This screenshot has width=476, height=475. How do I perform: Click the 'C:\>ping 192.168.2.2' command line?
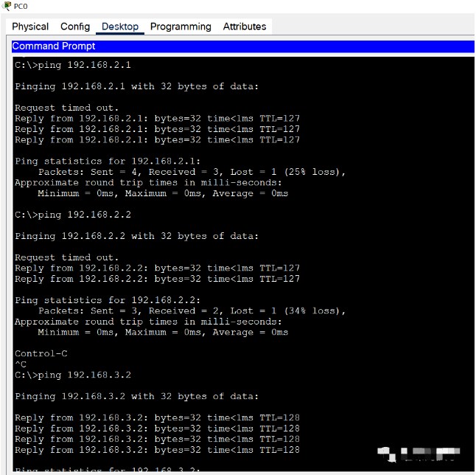[x=73, y=215]
